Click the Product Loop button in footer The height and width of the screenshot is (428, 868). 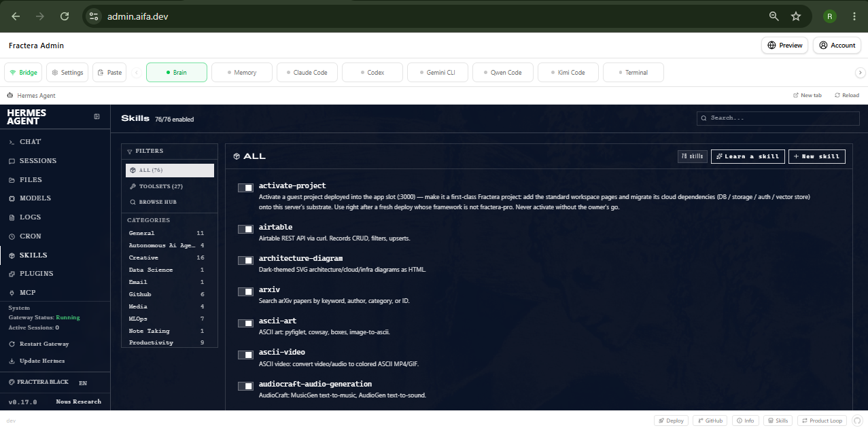click(822, 421)
